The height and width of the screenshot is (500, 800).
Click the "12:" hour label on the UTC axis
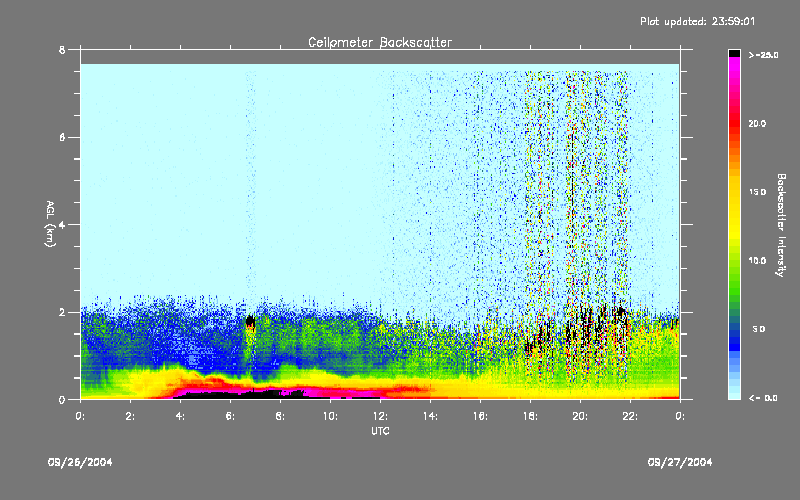[380, 416]
